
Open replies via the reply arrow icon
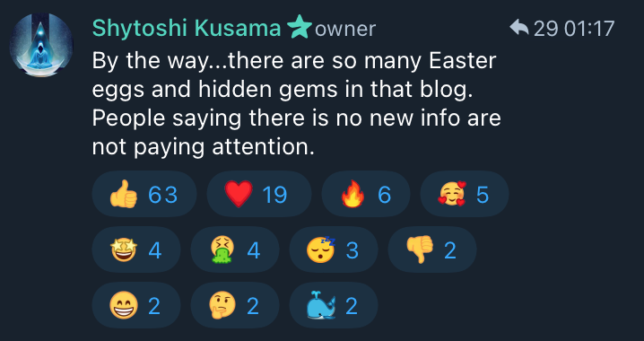click(x=519, y=28)
